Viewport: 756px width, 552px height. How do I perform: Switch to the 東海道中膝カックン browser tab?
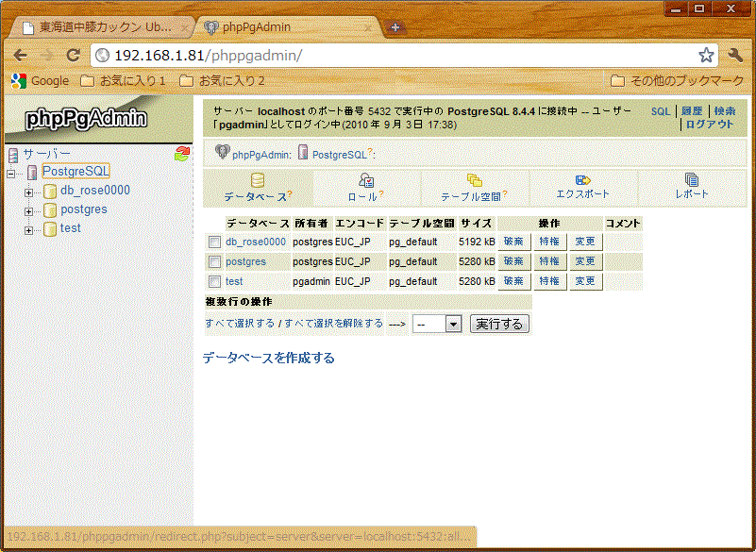click(x=104, y=27)
